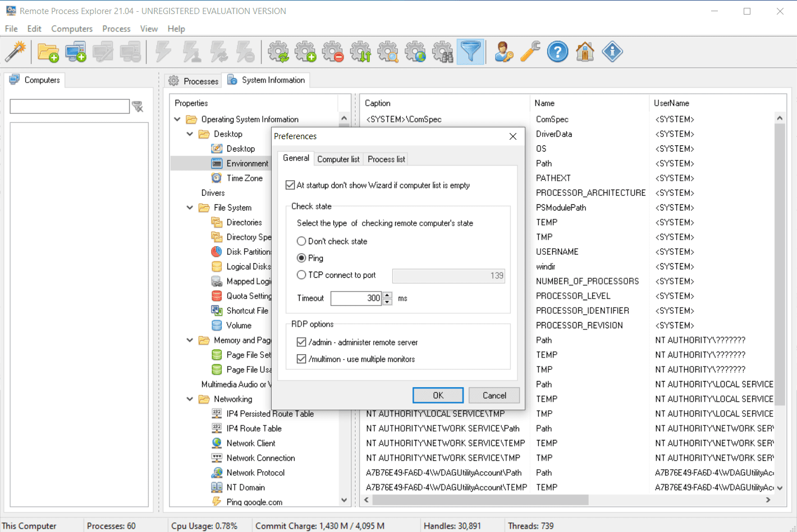Cancel the Preferences dialog
The width and height of the screenshot is (797, 532).
(x=494, y=395)
